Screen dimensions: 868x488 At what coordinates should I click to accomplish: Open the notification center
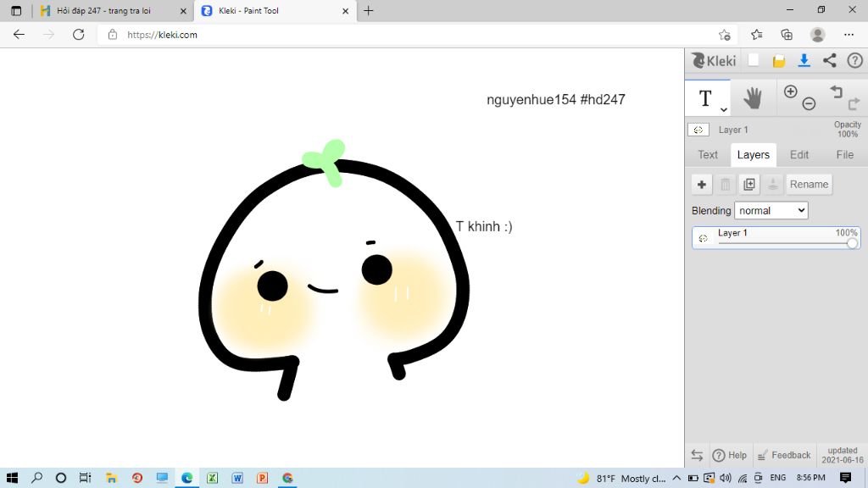(x=845, y=478)
